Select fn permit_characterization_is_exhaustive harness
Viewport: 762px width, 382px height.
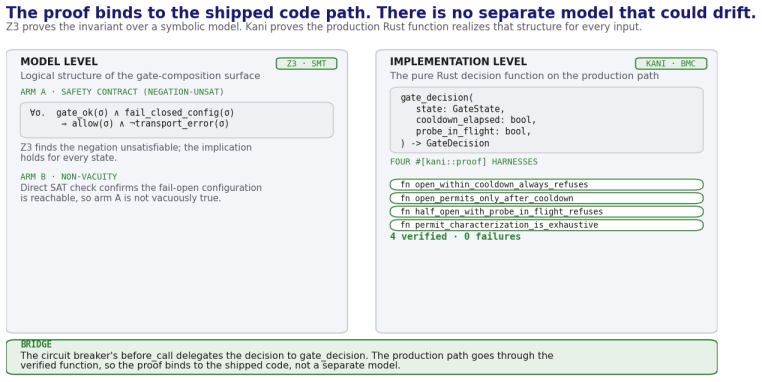tap(546, 225)
